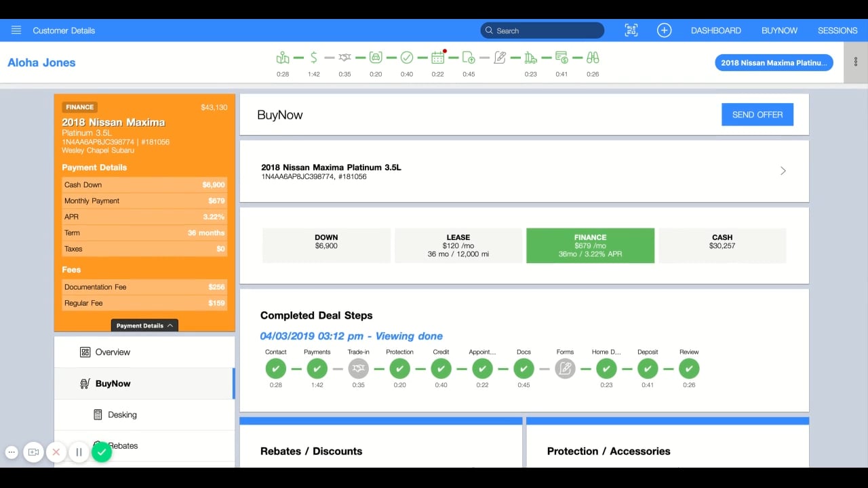This screenshot has width=868, height=488.
Task: Open recorder more options ellipsis
Action: point(12,452)
